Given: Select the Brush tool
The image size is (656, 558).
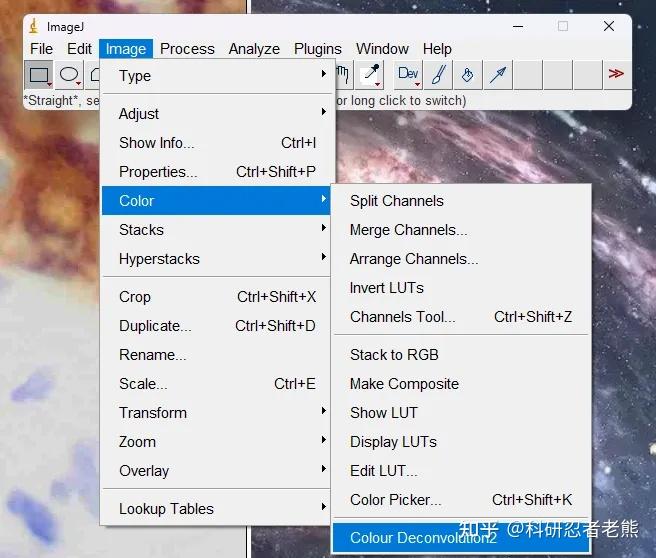Looking at the screenshot, I should tap(438, 75).
